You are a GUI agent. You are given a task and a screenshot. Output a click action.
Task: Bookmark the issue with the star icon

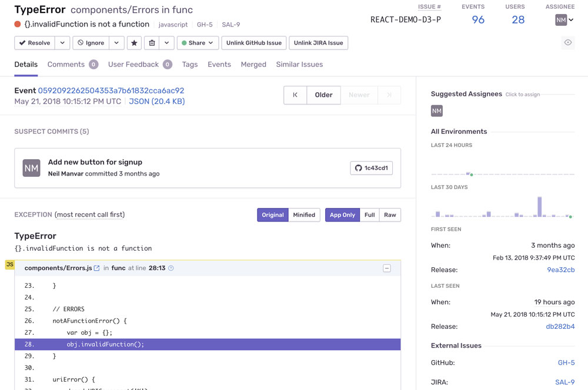tap(134, 43)
